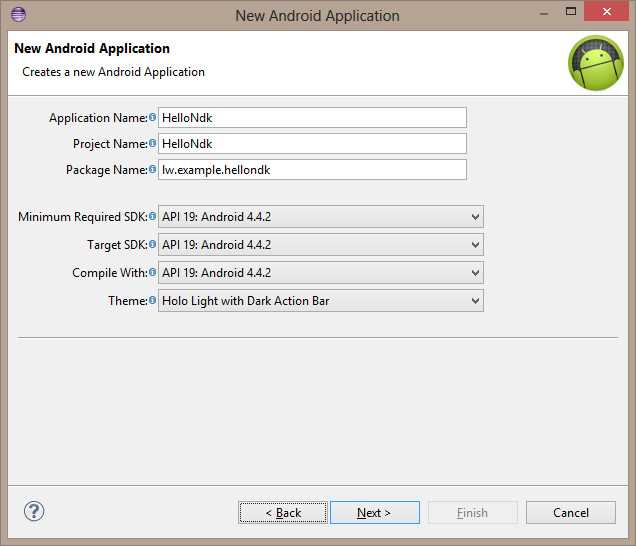Click the Android robot wizard logo

[x=596, y=63]
